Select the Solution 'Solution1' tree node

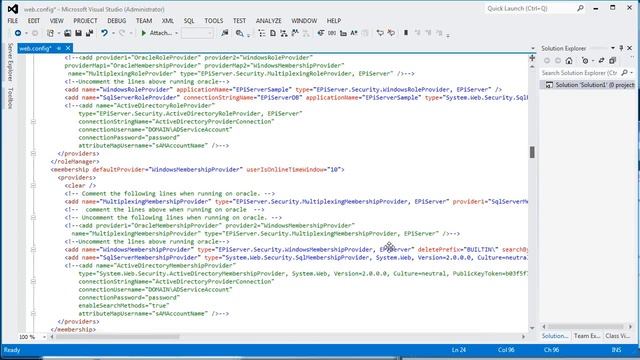(x=588, y=85)
